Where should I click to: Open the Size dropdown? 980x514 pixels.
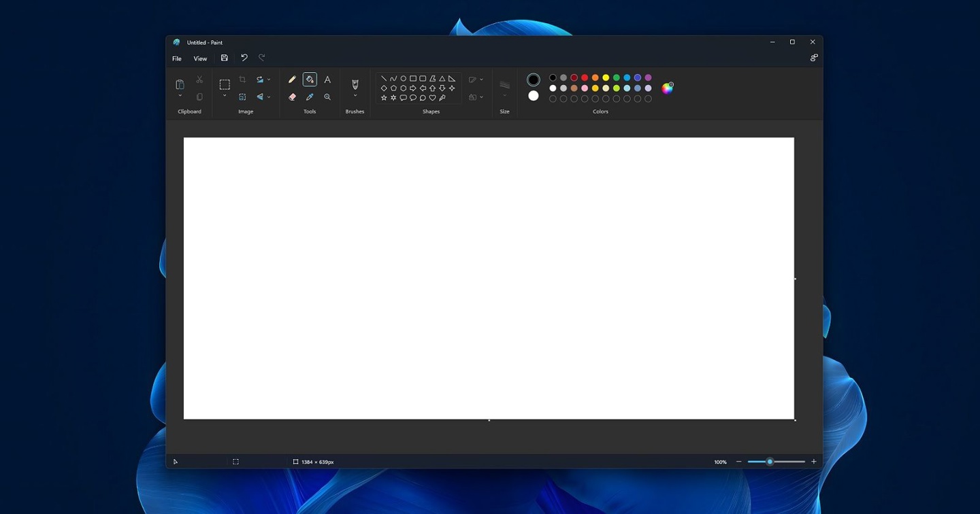[x=504, y=88]
